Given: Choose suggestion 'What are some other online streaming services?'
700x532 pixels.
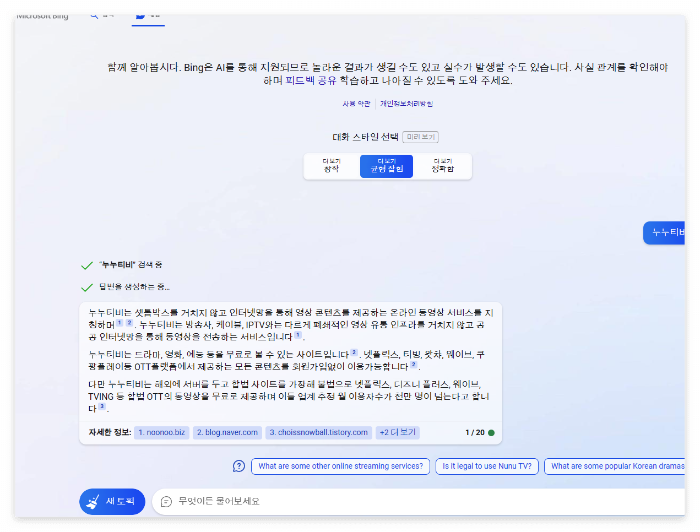Looking at the screenshot, I should point(341,466).
